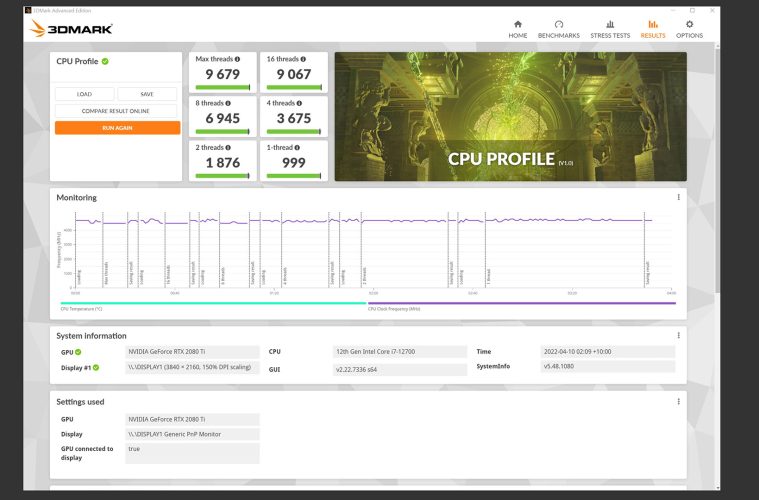Viewport: 759px width, 500px height.
Task: Click the 4 threads score 3 675
Action: click(x=294, y=118)
